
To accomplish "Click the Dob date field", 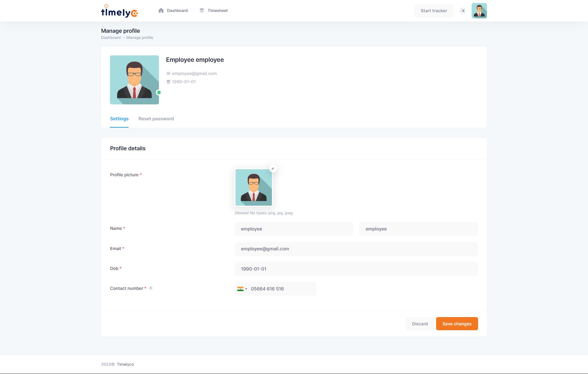I will [x=356, y=269].
